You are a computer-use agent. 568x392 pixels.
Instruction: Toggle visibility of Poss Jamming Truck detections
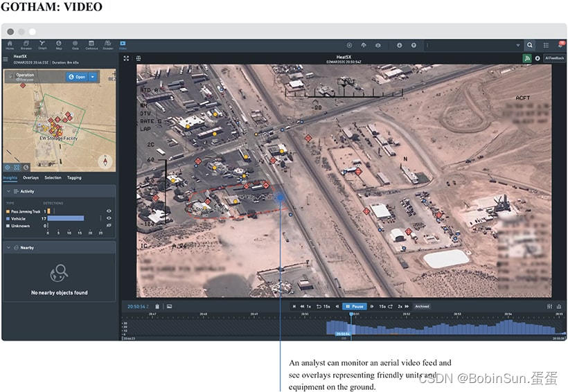click(109, 211)
